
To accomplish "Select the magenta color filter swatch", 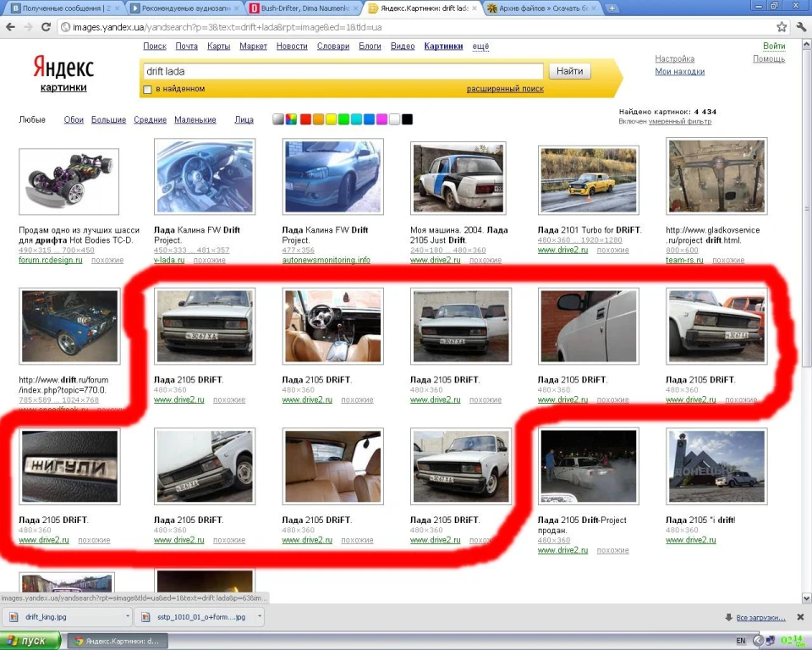I will click(381, 119).
